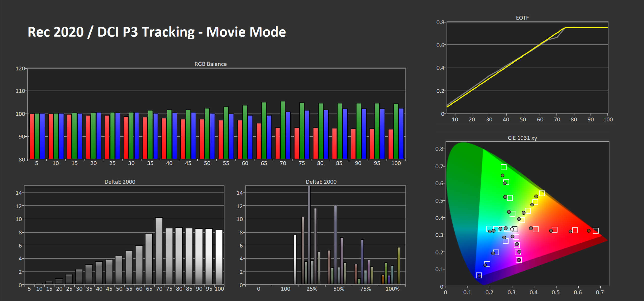Click the 100% green target square in CIE chart

click(503, 167)
